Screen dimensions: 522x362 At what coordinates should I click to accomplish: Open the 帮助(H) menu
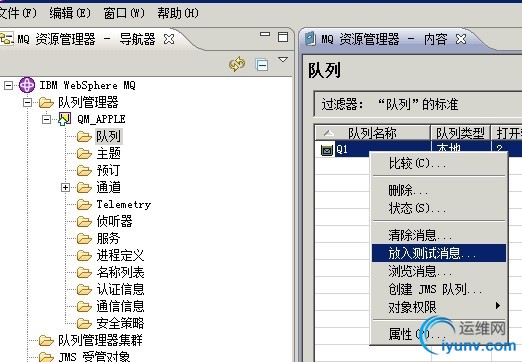[x=178, y=13]
